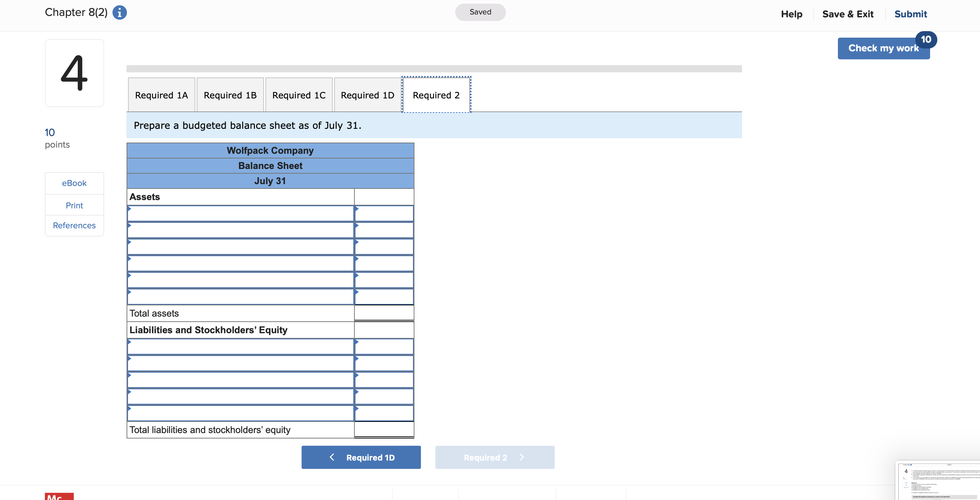This screenshot has height=500, width=980.
Task: Click the Saved status indicator
Action: (480, 12)
